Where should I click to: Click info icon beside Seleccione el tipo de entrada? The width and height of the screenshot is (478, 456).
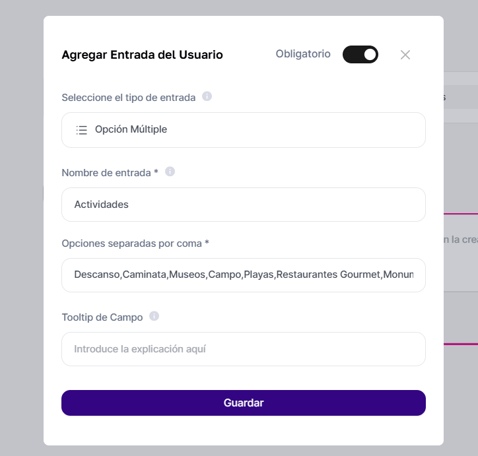[207, 96]
